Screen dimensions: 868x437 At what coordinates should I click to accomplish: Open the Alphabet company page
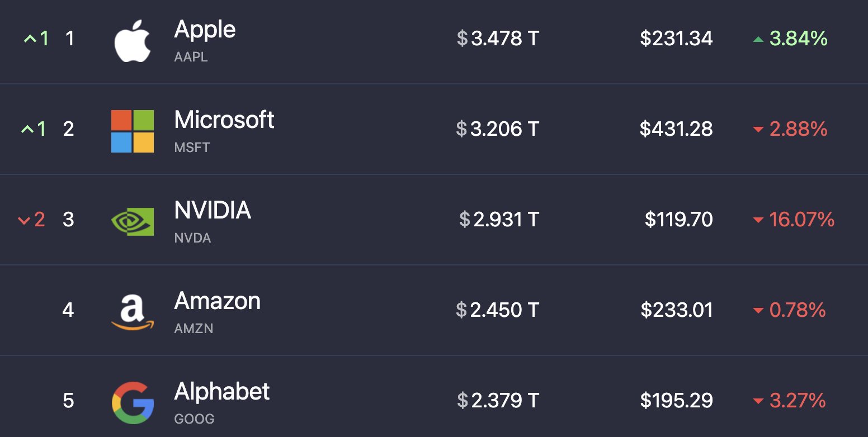point(222,391)
